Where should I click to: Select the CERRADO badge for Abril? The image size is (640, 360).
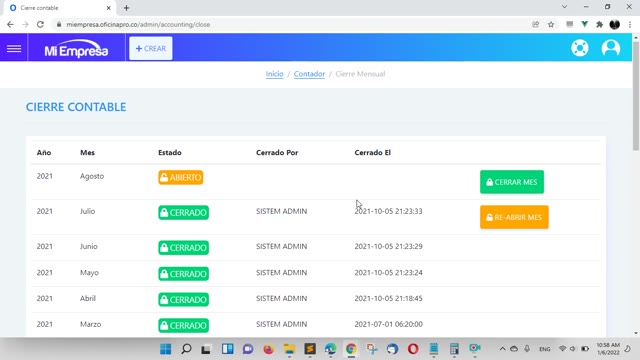point(184,300)
